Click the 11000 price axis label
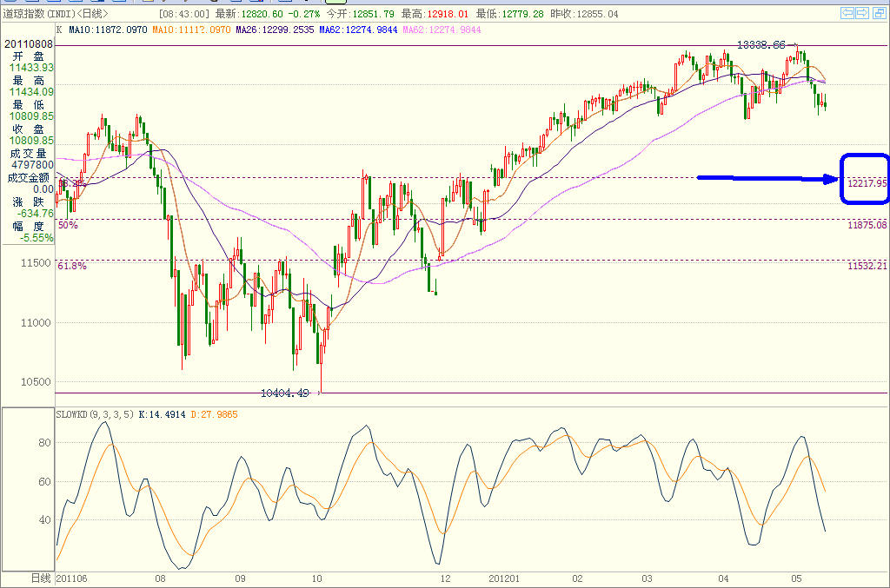Viewport: 890px width, 588px height. click(36, 322)
